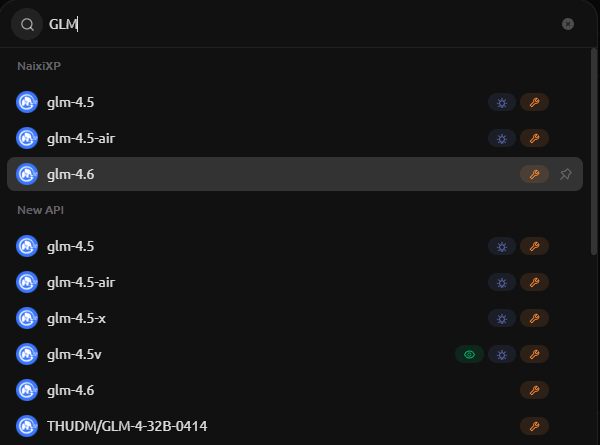The height and width of the screenshot is (445, 600).
Task: Click the wrench badge on glm-4.5-x row
Action: coord(534,318)
